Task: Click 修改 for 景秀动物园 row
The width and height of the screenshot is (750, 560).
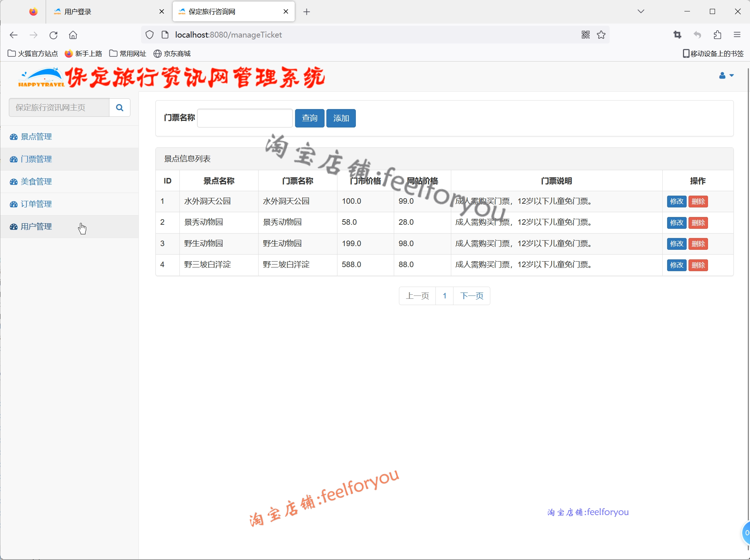Action: point(677,223)
